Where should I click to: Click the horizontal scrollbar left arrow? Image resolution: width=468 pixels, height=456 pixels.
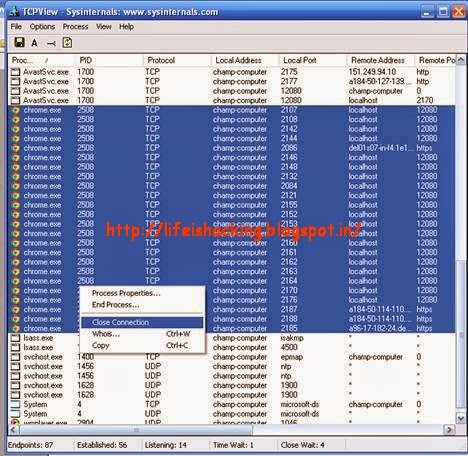[13, 430]
